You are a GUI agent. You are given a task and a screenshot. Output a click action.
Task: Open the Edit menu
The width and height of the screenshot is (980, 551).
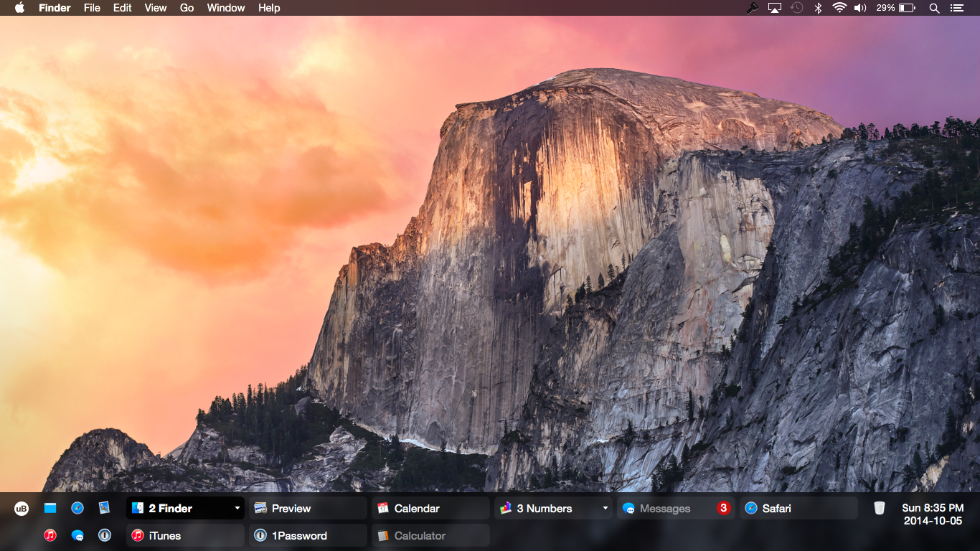[123, 8]
